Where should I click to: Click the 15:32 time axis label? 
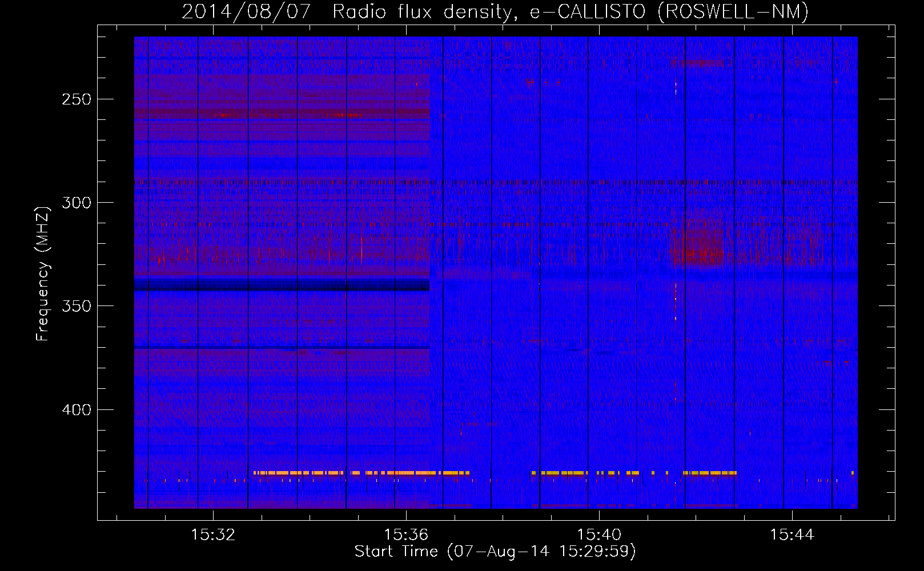click(213, 534)
